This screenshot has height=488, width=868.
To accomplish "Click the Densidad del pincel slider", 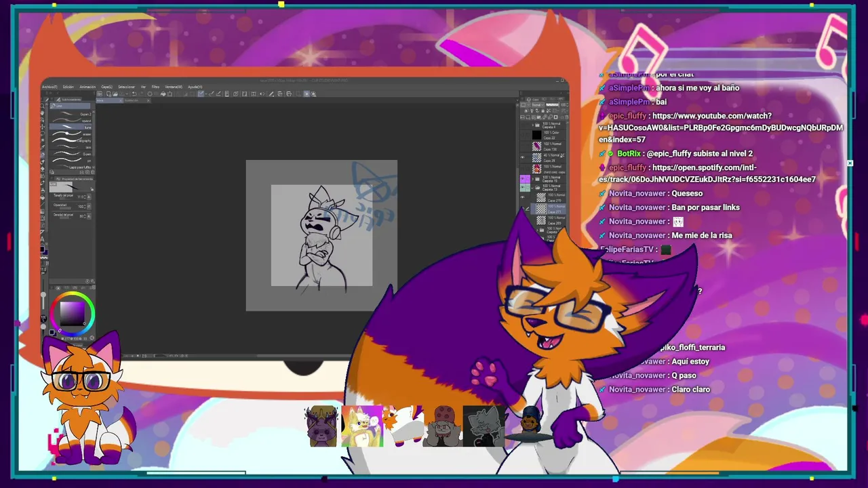I will 64,218.
